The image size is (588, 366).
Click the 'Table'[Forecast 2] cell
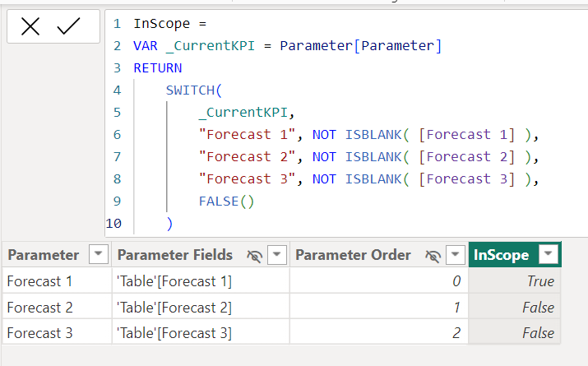[201, 307]
